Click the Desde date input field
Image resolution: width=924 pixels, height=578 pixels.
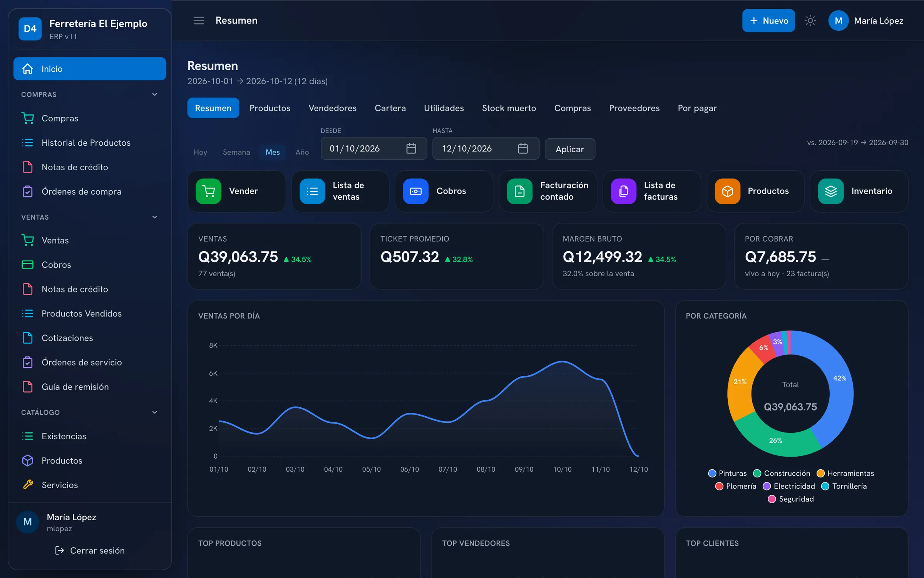click(373, 148)
